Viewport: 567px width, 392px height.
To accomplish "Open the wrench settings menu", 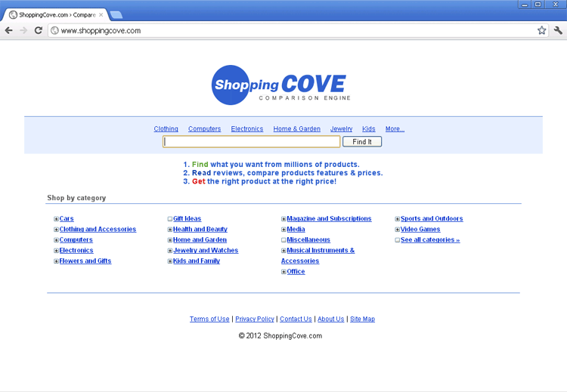I will pyautogui.click(x=558, y=31).
